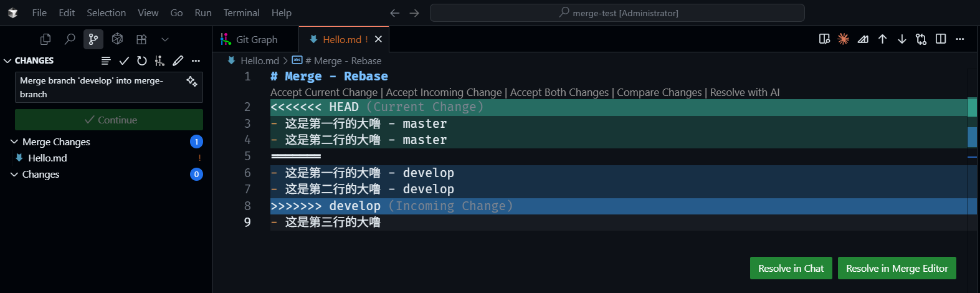Go to previous change up arrow

coord(882,39)
